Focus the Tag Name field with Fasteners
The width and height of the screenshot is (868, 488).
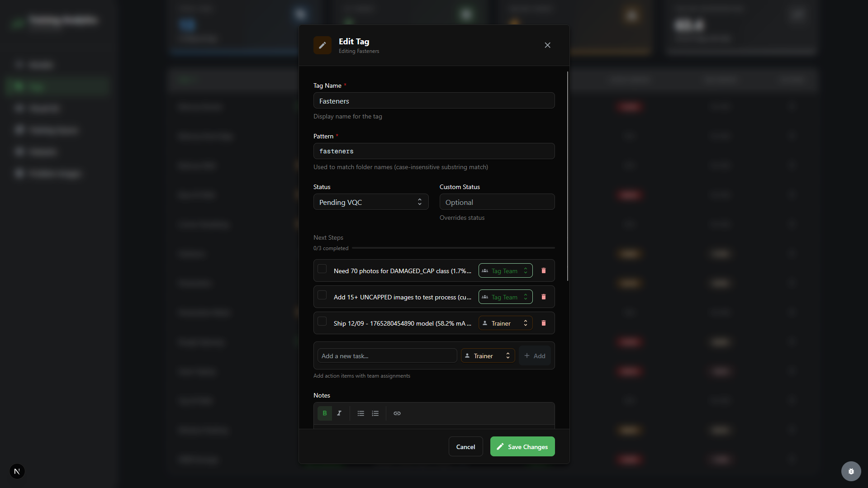(434, 100)
